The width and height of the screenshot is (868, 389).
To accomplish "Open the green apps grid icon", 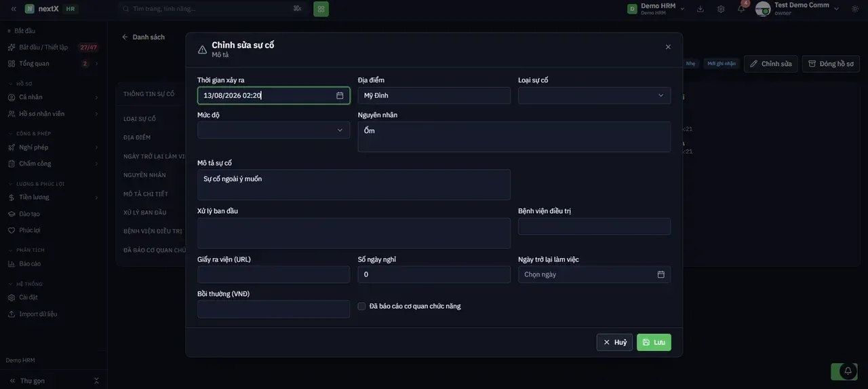I will (x=321, y=9).
